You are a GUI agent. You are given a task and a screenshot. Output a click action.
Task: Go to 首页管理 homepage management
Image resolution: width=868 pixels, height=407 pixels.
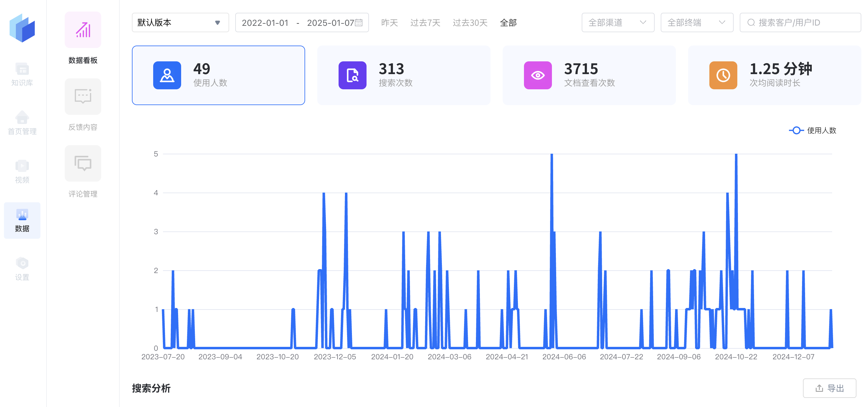[22, 123]
